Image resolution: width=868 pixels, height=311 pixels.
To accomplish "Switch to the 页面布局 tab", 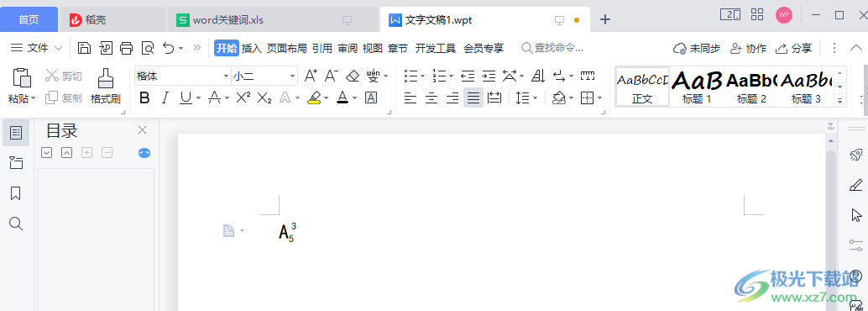I will click(x=286, y=48).
